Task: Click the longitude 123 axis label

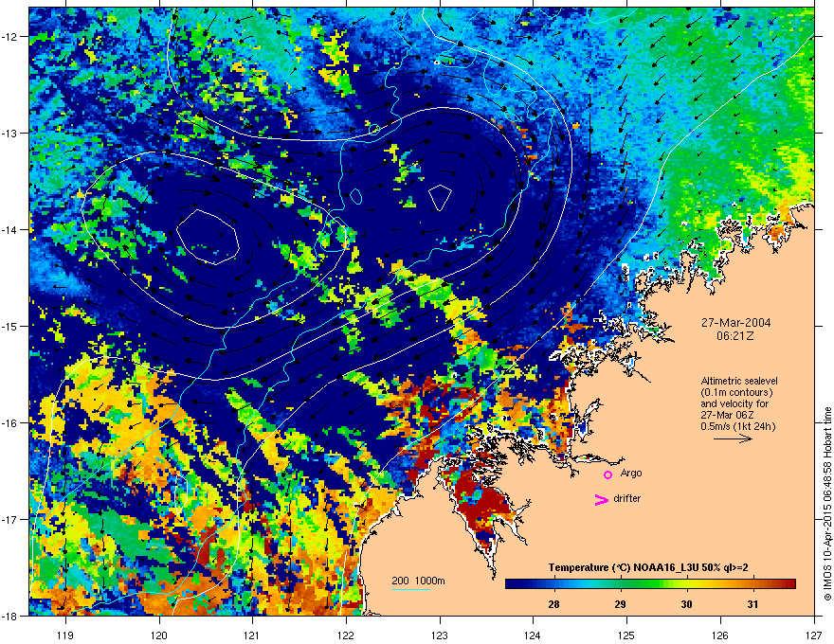Action: point(440,635)
